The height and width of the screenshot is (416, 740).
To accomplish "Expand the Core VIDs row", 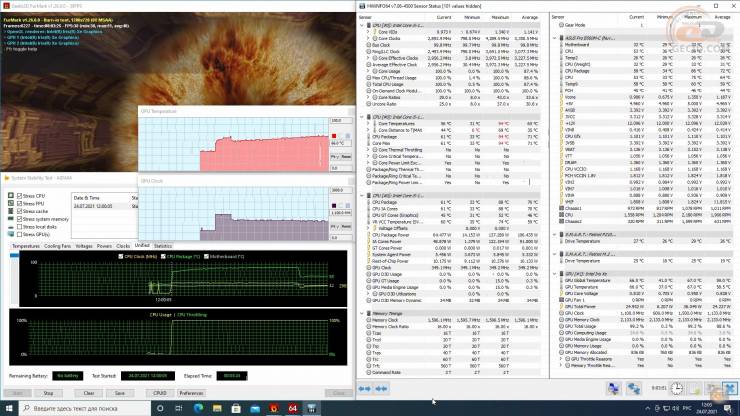I will point(369,32).
